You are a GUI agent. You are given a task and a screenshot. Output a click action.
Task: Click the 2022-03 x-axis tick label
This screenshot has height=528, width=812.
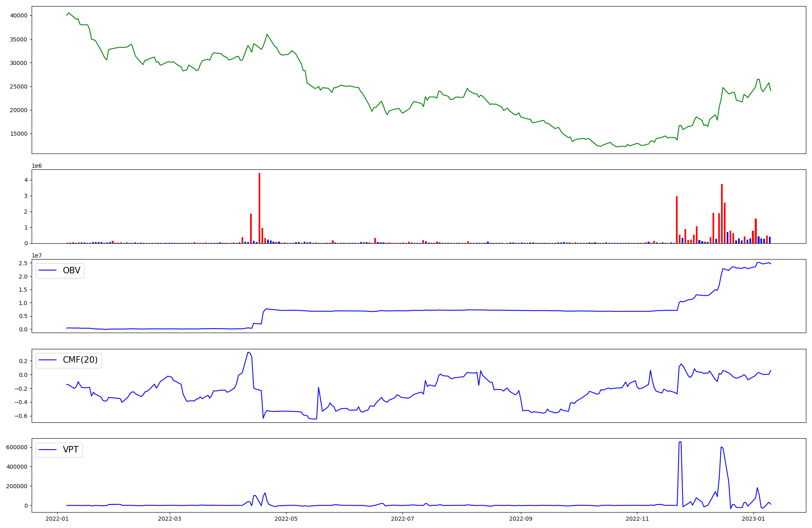tap(169, 519)
